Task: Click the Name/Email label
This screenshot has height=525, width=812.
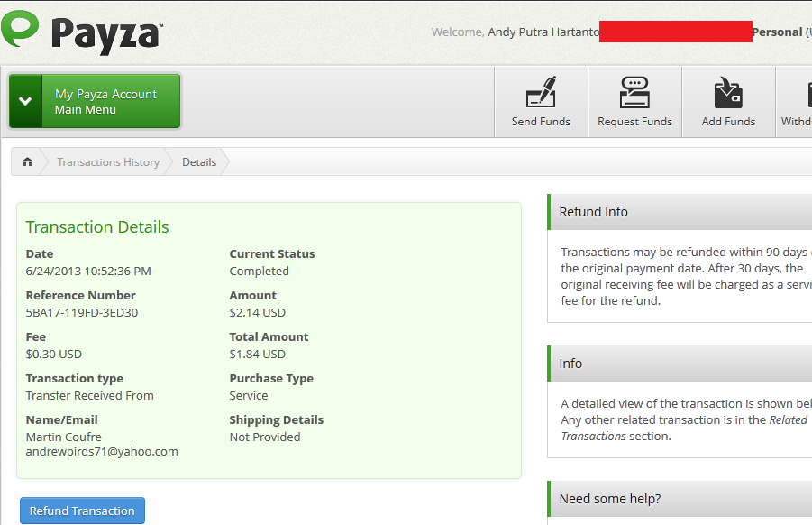Action: pyautogui.click(x=61, y=419)
